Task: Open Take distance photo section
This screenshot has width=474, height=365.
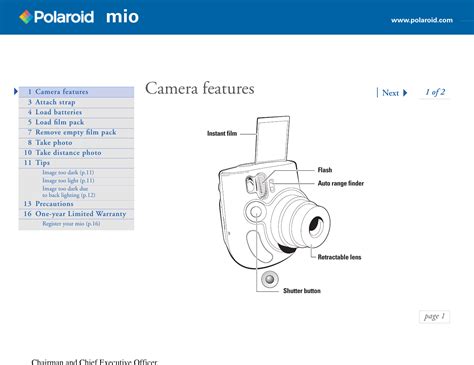Action: pos(76,153)
